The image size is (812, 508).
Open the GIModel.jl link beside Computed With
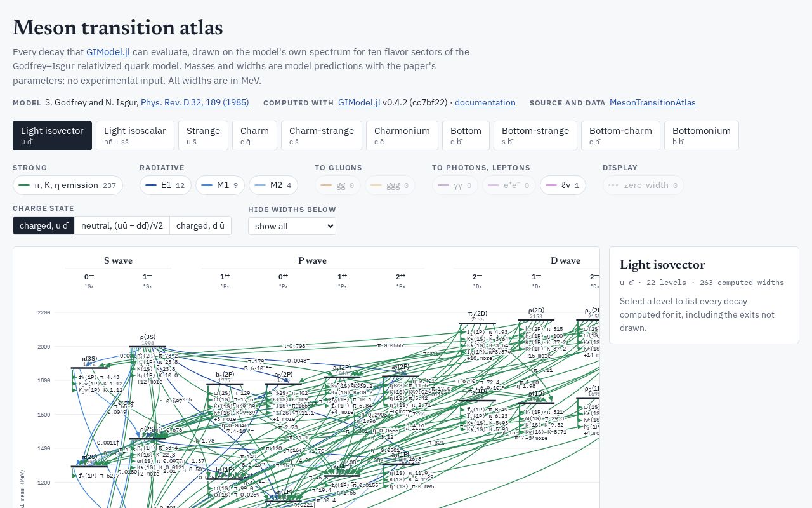[x=359, y=102]
